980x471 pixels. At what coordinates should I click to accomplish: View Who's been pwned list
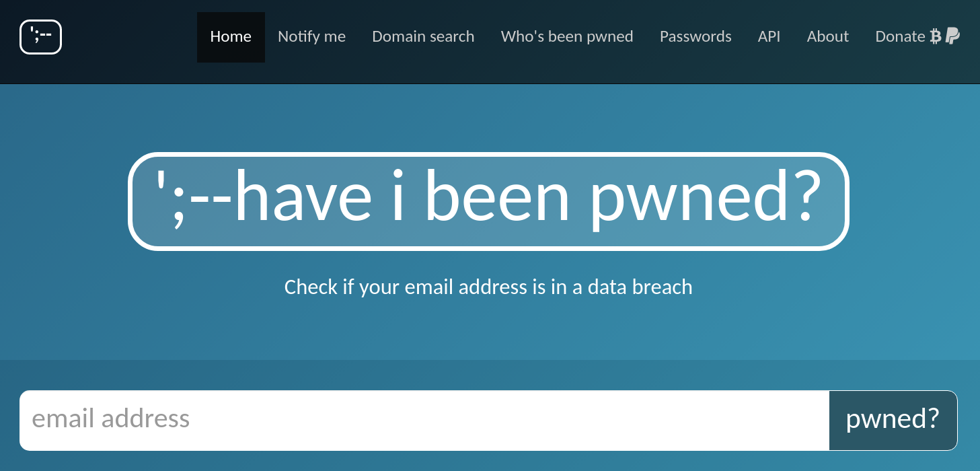pos(567,37)
